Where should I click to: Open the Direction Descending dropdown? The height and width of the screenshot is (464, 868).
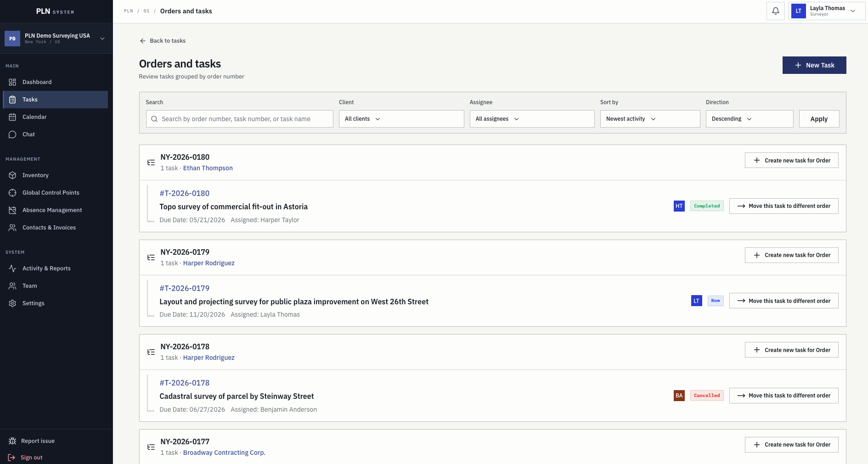point(750,119)
